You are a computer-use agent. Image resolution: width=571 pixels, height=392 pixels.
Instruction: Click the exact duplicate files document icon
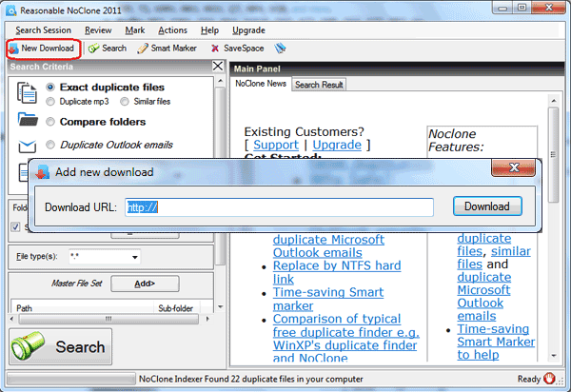[27, 92]
